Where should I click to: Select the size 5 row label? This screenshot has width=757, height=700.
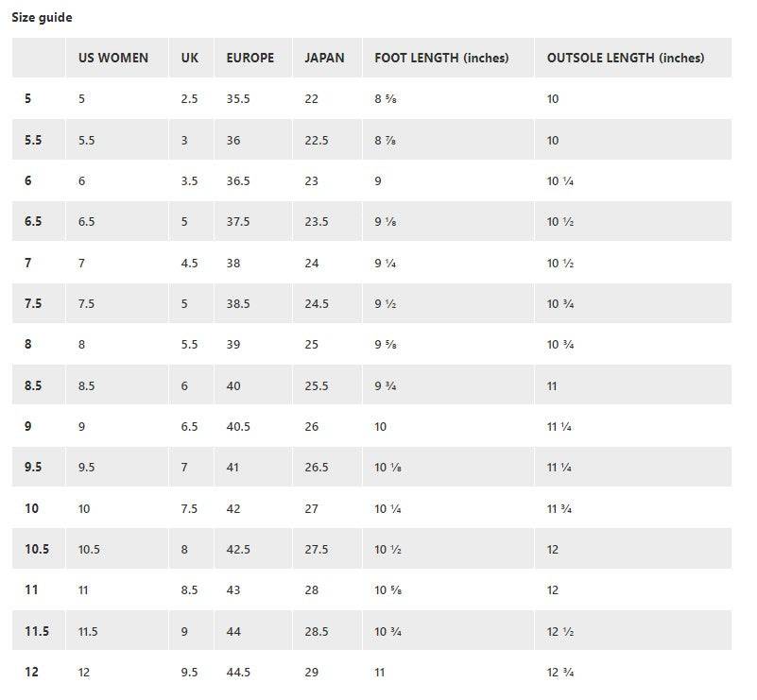[x=28, y=98]
